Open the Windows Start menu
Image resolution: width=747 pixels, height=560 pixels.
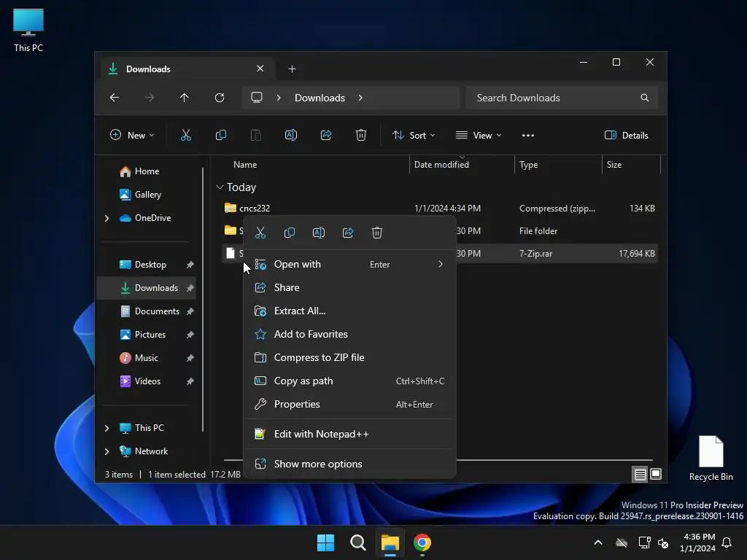pyautogui.click(x=326, y=542)
